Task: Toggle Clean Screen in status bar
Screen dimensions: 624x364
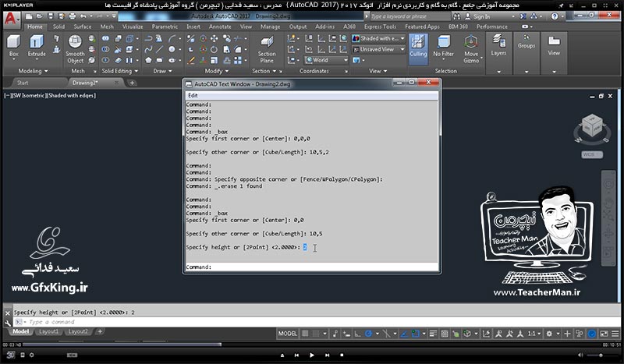Action: pos(604,334)
